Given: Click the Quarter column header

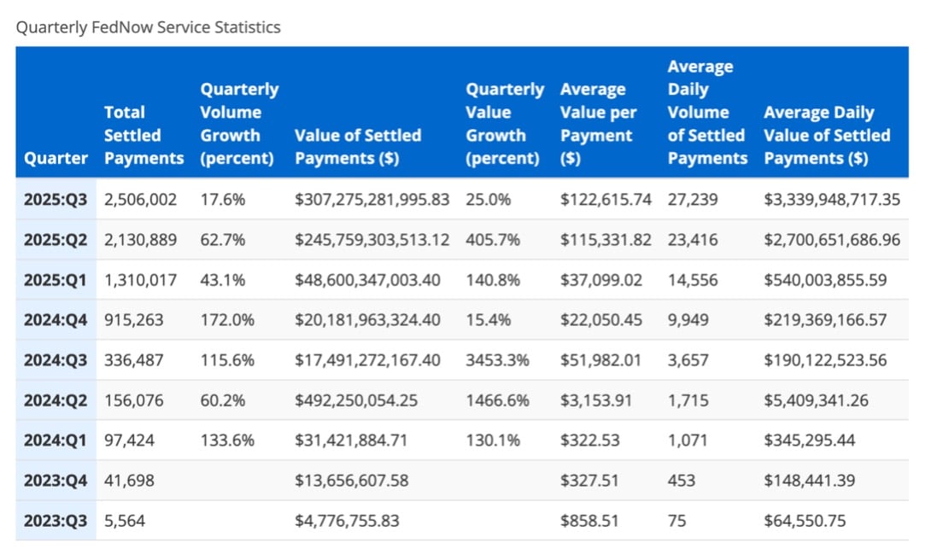Looking at the screenshot, I should (x=56, y=158).
